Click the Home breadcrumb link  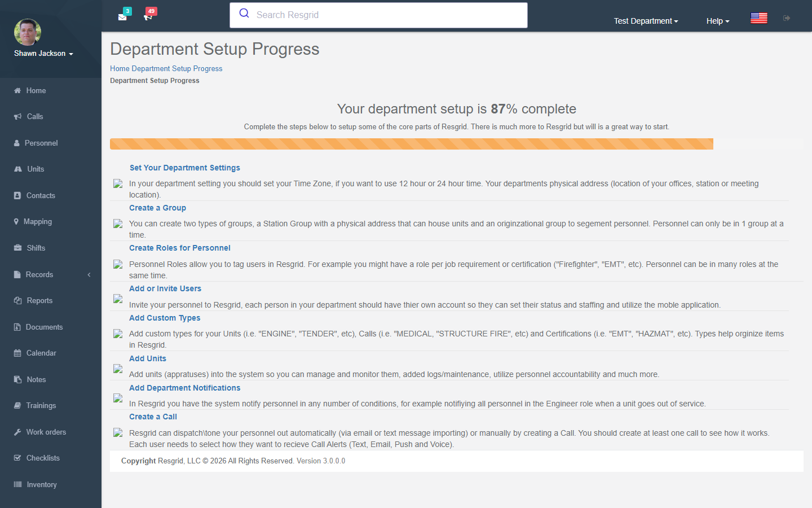(120, 69)
